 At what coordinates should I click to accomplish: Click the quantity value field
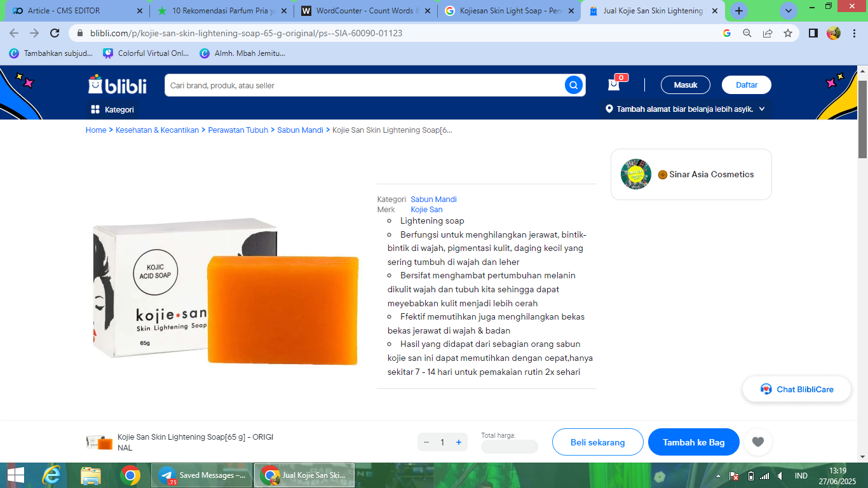(442, 442)
